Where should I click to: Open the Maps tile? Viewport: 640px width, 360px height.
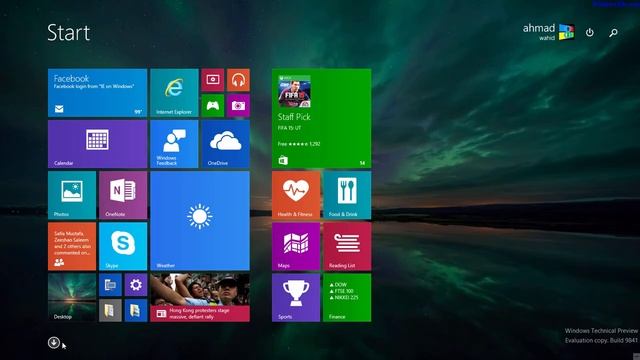(296, 247)
